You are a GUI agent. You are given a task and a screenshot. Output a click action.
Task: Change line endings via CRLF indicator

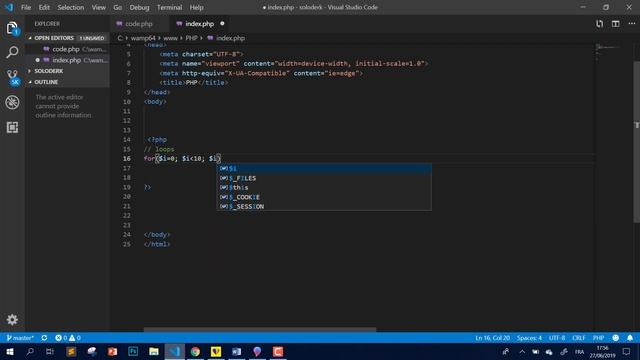(579, 338)
